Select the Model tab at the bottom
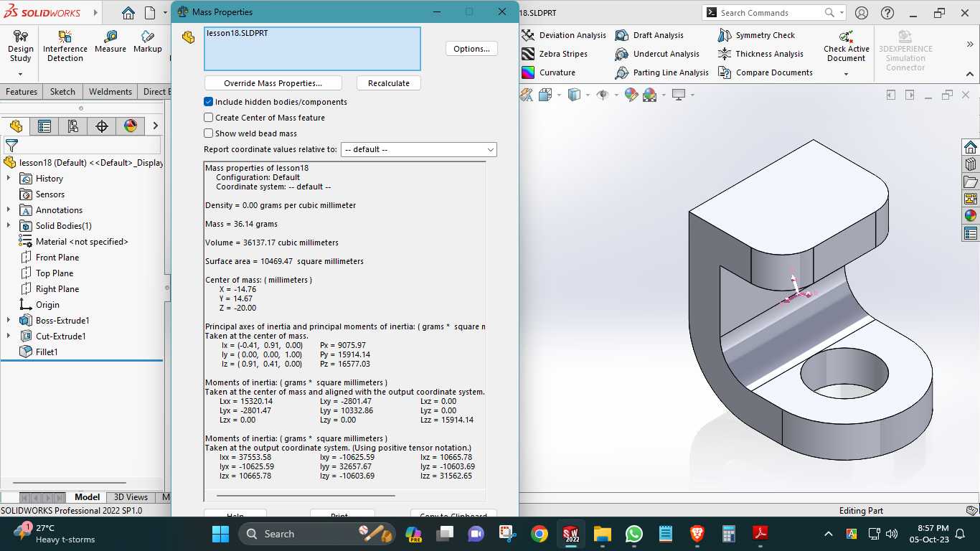Screen dimensions: 980x551 click(88, 497)
